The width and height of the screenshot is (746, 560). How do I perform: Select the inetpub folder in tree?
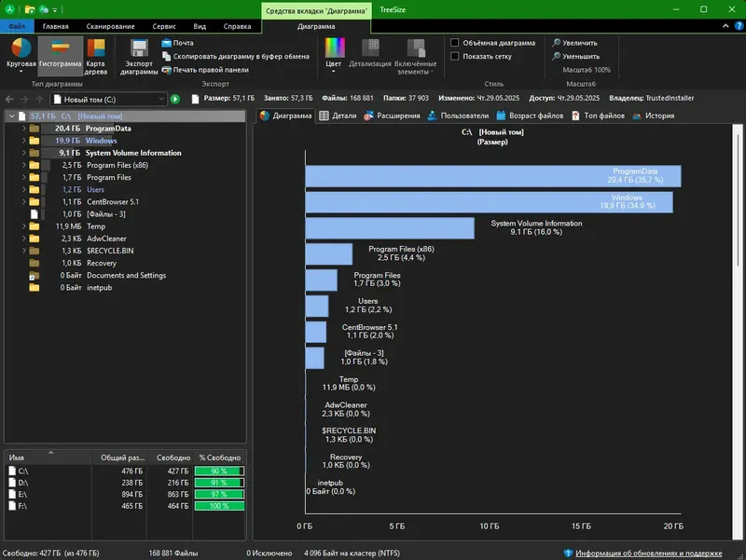(x=100, y=288)
